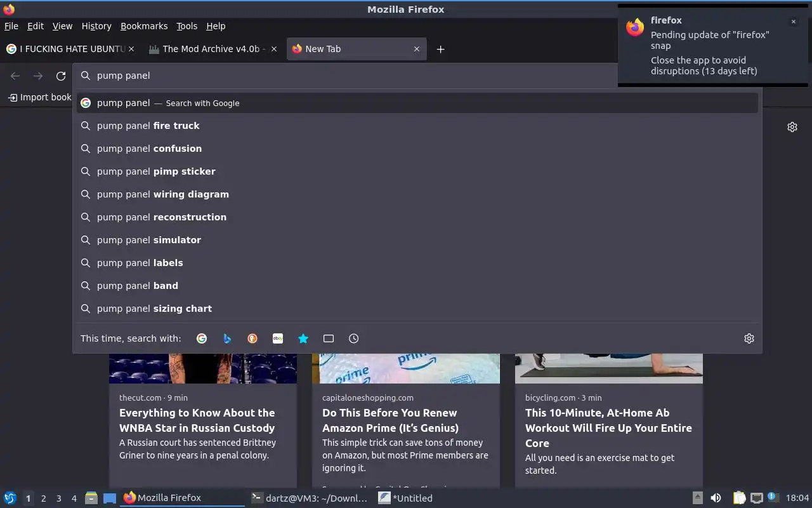Click the thecut.com article thumbnail

(203, 368)
